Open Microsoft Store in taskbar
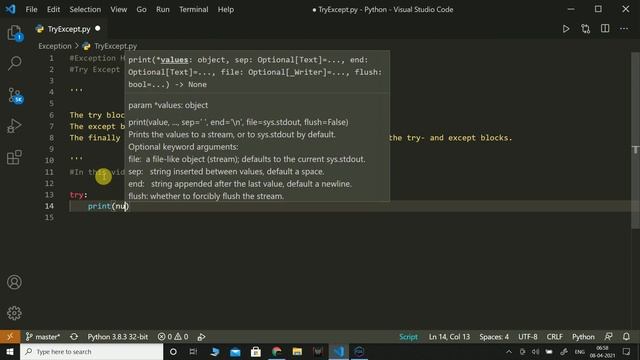Screen dimensions: 640x360 (x=256, y=351)
